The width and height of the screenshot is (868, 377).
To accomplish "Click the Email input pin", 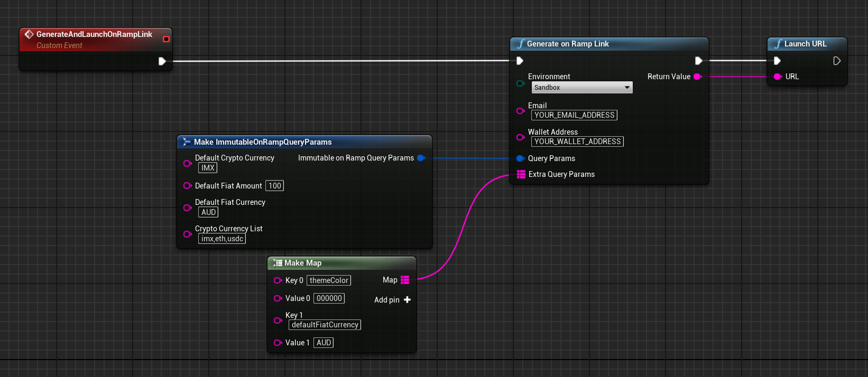I will pos(521,111).
